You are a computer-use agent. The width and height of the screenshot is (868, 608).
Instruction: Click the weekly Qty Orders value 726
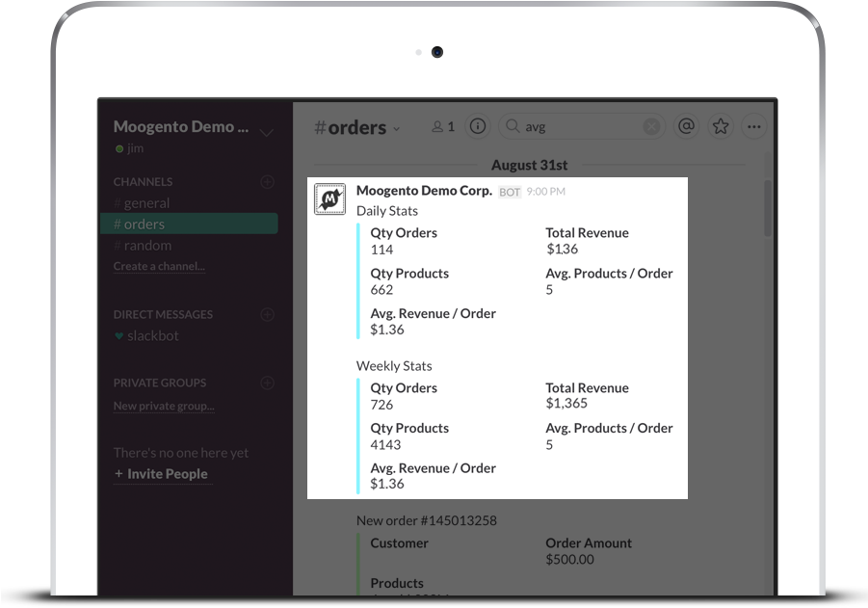tap(381, 405)
